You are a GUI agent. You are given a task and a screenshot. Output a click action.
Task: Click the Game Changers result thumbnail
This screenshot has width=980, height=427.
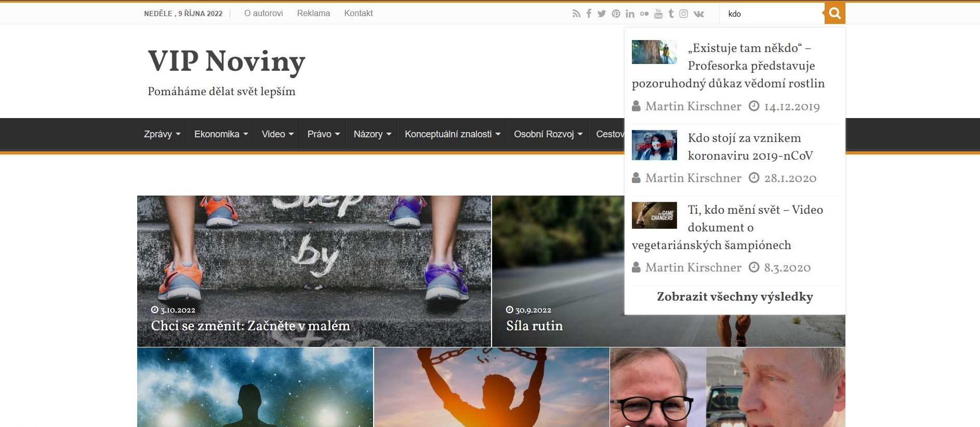point(654,215)
